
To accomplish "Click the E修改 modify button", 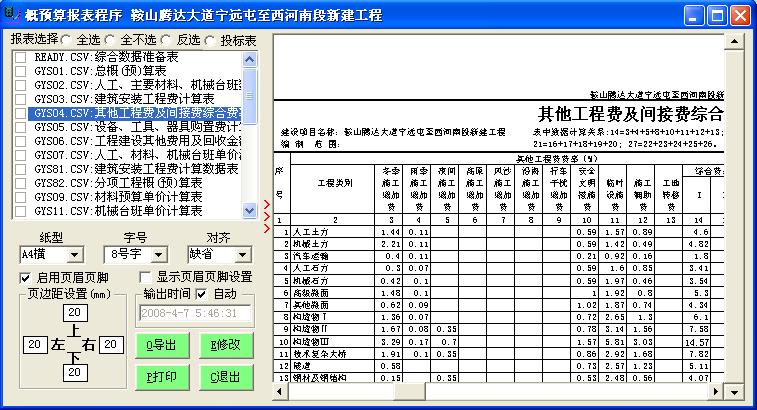I will (x=225, y=345).
